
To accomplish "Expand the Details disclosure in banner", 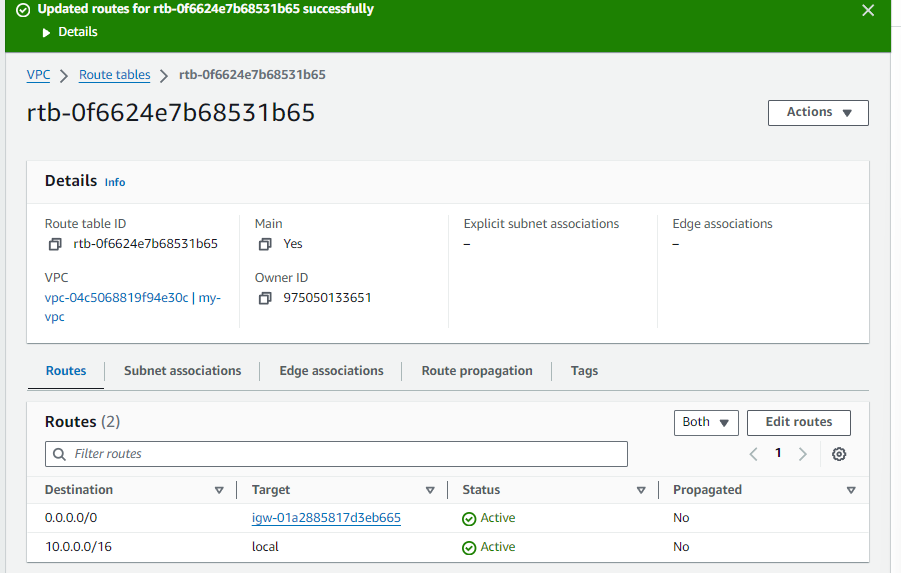I will coord(47,33).
